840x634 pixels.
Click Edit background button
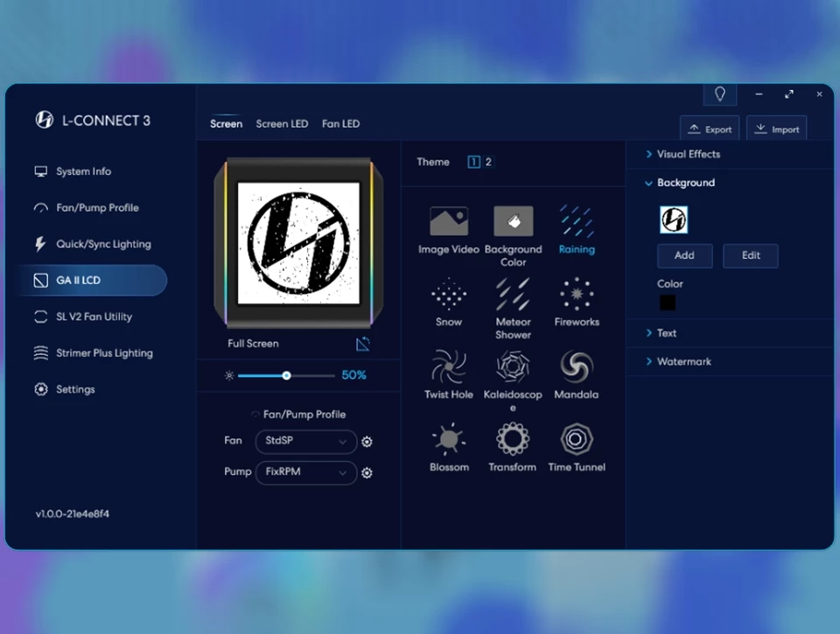[751, 255]
